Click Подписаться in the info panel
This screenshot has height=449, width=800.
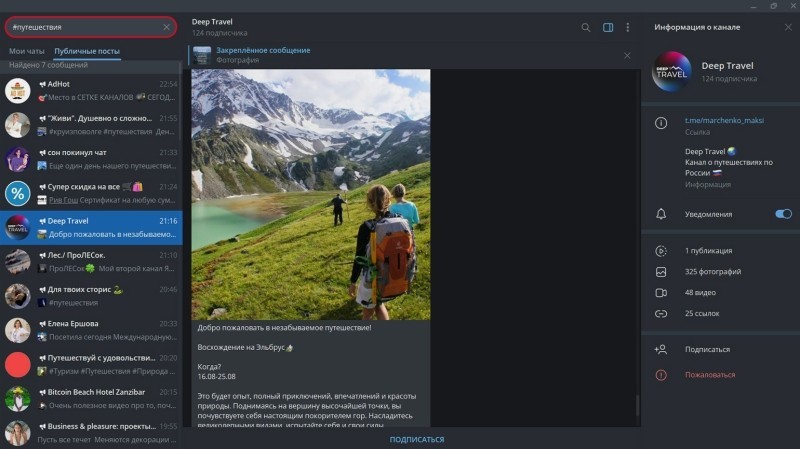point(707,350)
